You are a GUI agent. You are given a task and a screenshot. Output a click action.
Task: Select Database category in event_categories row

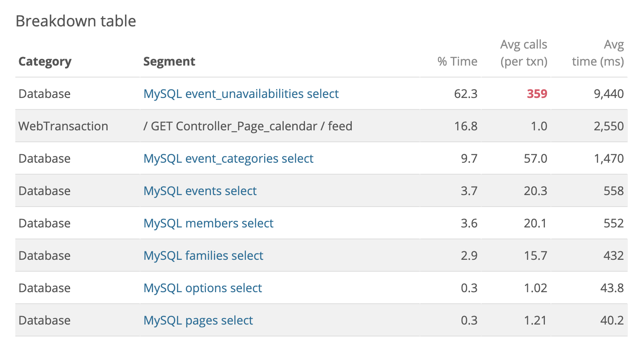(x=45, y=158)
